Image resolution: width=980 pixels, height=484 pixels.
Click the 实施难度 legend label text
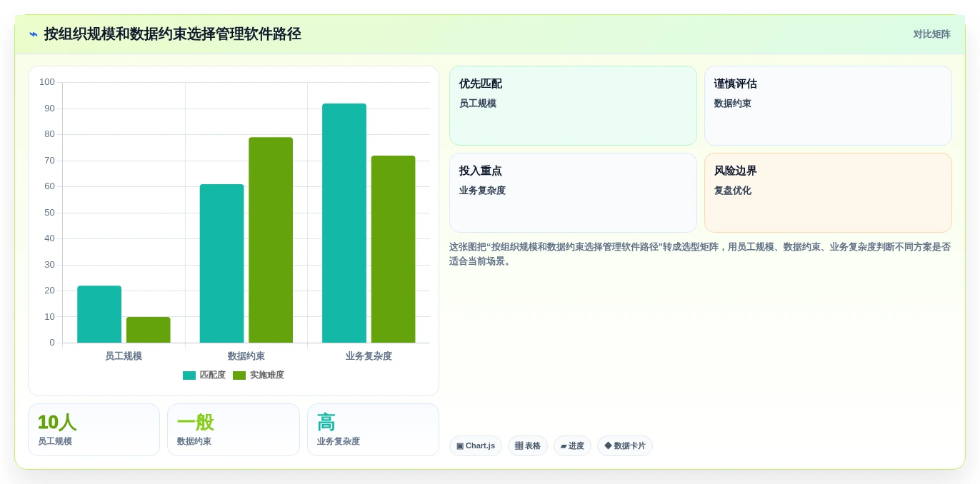pos(266,375)
